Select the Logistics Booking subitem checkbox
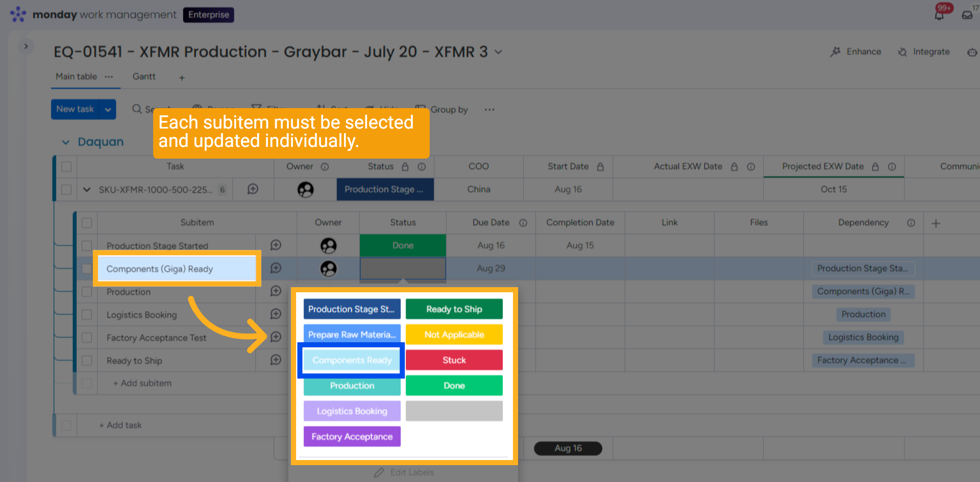Screen dimensions: 980x482 coord(87,315)
